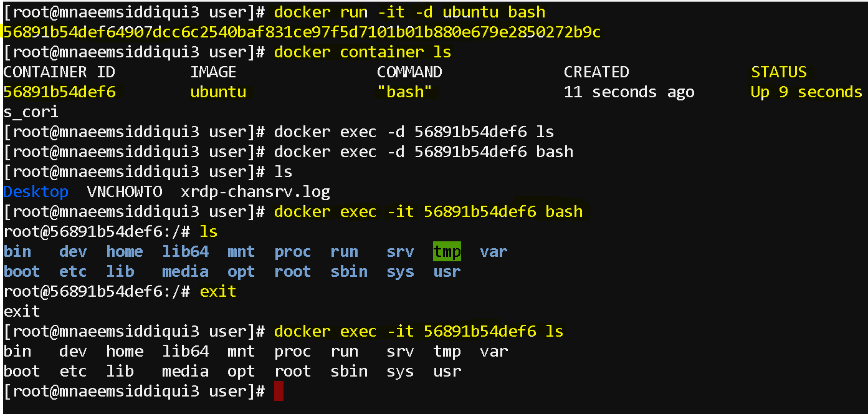Click the CREATED column header
Image resolution: width=868 pixels, height=414 pixels.
tap(596, 72)
